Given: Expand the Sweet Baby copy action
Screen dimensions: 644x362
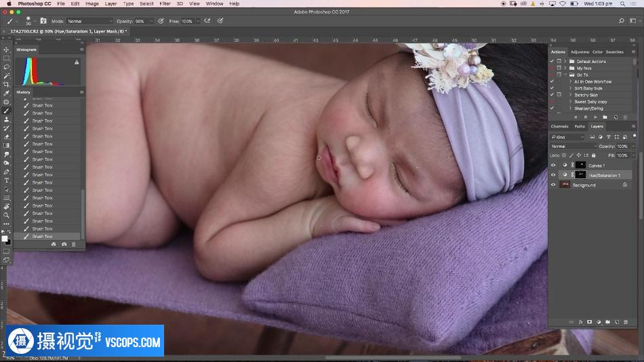Looking at the screenshot, I should 571,102.
